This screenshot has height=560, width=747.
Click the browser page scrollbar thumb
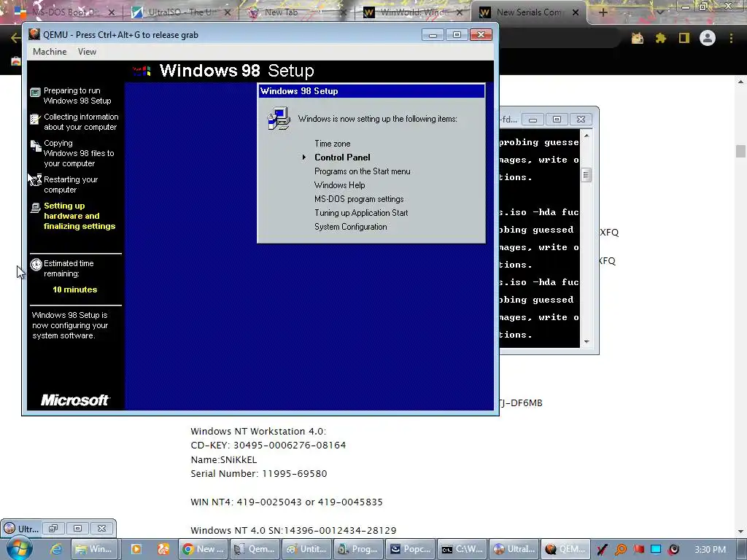(740, 152)
